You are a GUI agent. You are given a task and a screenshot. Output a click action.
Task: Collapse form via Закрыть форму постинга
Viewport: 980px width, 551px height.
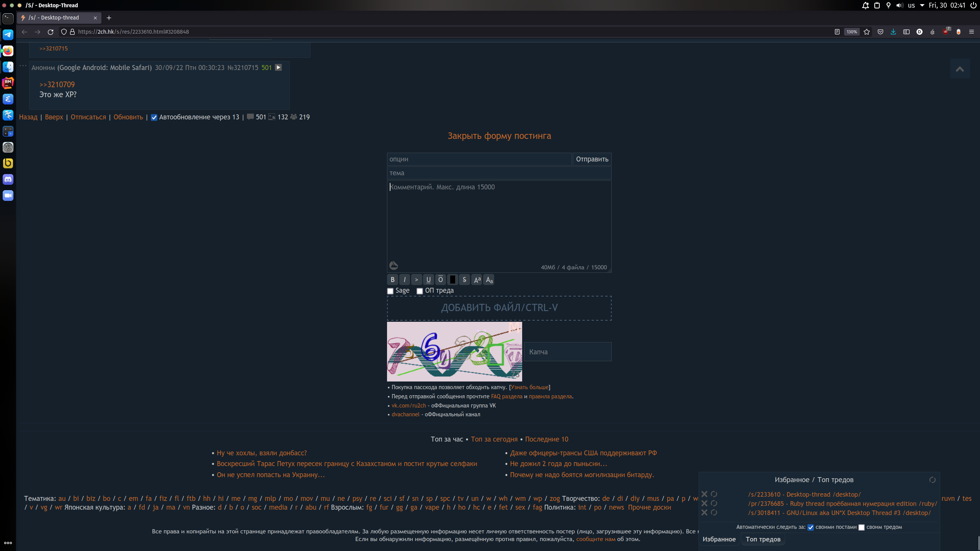(x=499, y=136)
